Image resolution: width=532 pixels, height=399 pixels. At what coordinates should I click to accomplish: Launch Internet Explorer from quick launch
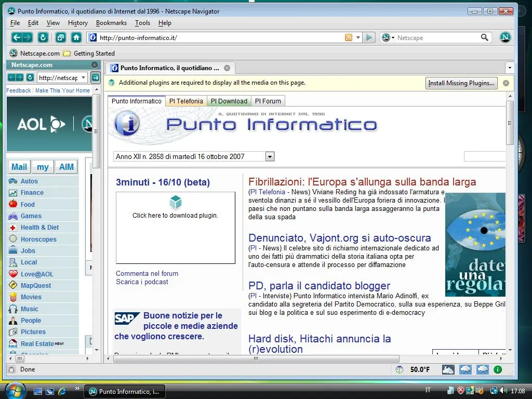[x=62, y=391]
